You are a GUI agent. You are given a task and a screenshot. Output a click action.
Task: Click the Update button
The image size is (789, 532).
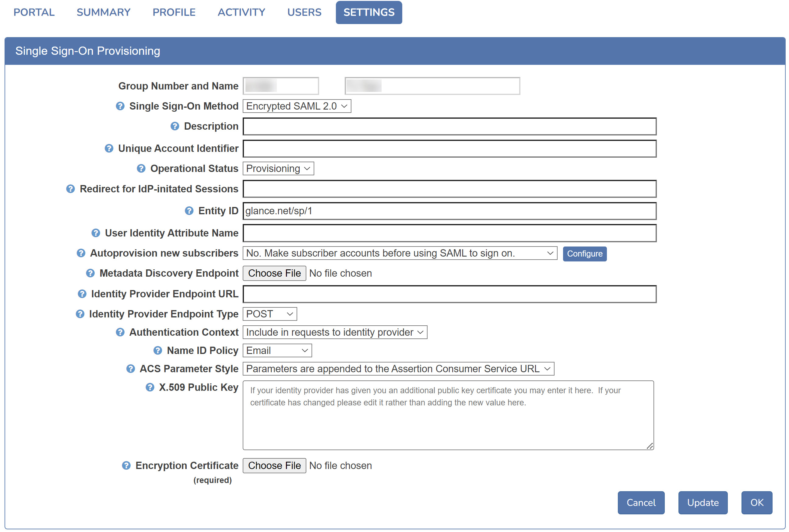[x=703, y=502]
